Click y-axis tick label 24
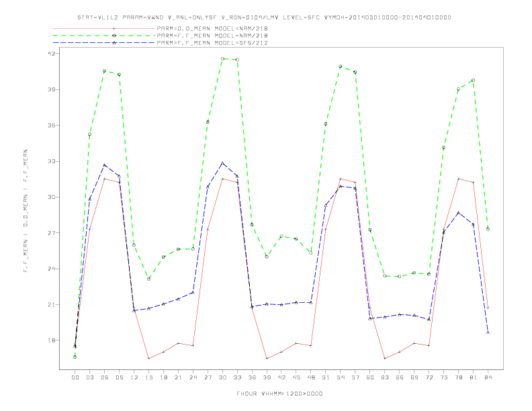Viewport: 532px width, 411px height. coord(52,269)
